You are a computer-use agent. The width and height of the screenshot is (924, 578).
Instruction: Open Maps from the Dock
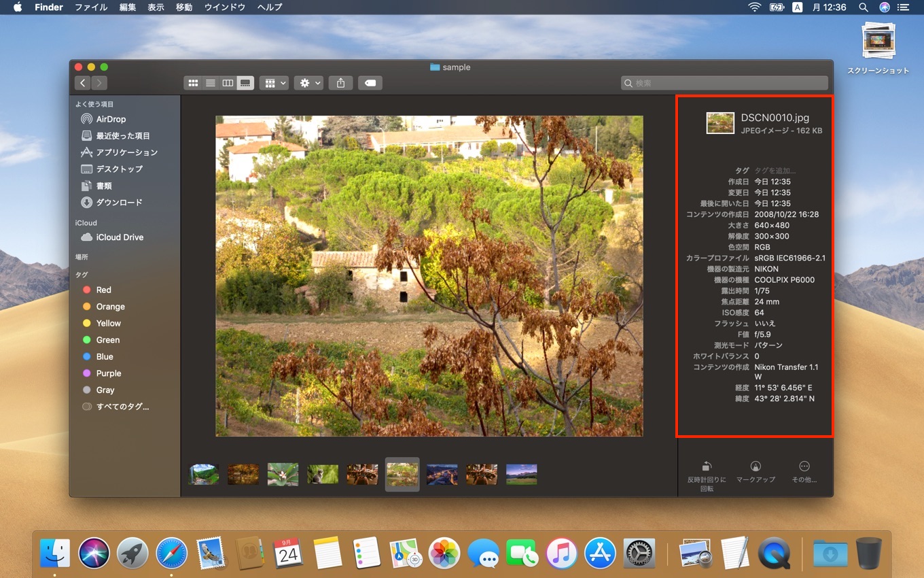[x=406, y=553]
